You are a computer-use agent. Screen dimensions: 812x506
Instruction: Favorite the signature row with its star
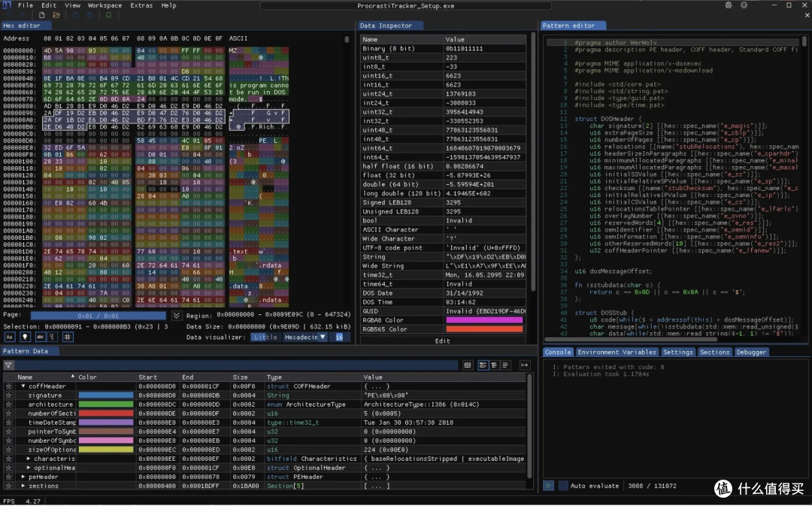(x=8, y=395)
